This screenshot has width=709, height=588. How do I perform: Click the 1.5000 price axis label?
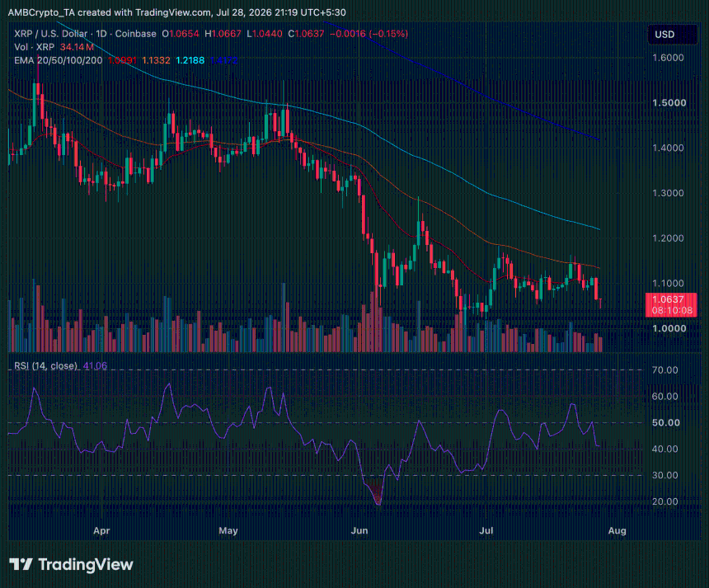(669, 103)
